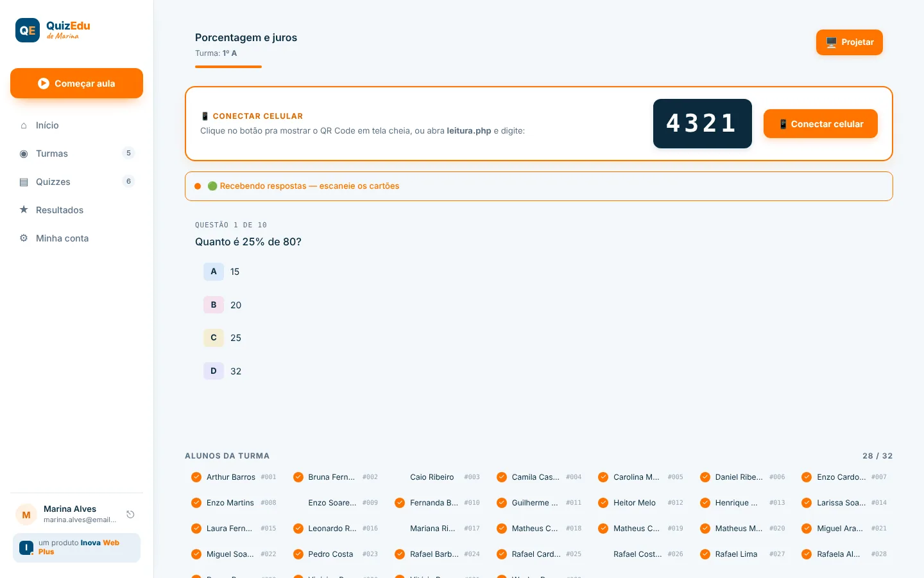Click the question text Quanto é 25% de 80?
The image size is (924, 578).
(248, 242)
